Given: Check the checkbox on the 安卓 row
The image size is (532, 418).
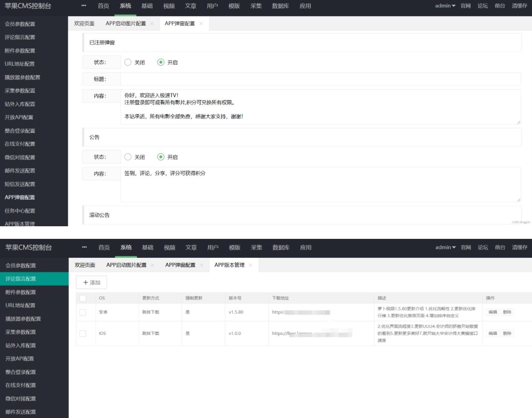Looking at the screenshot, I should 84,312.
